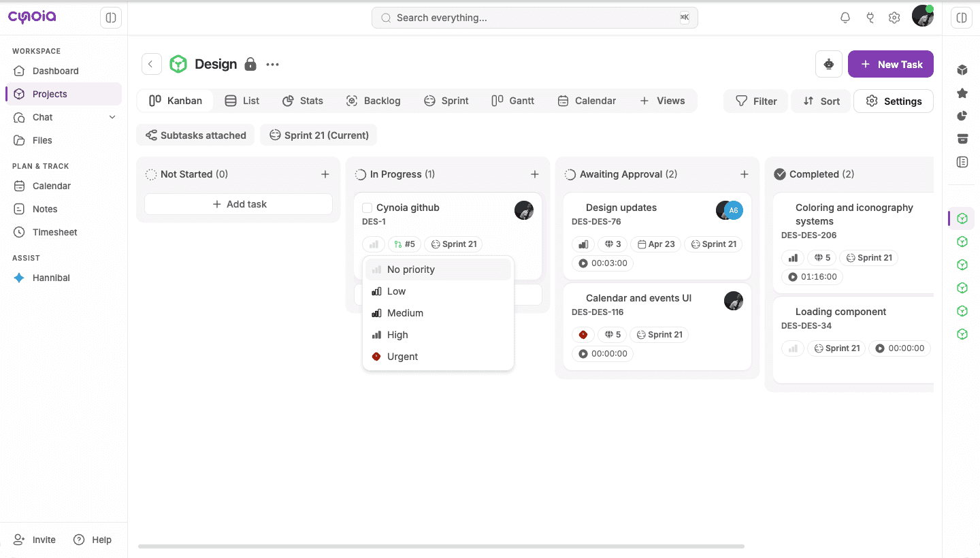The width and height of the screenshot is (980, 558).
Task: Click priority badge on Loading component card
Action: click(793, 348)
